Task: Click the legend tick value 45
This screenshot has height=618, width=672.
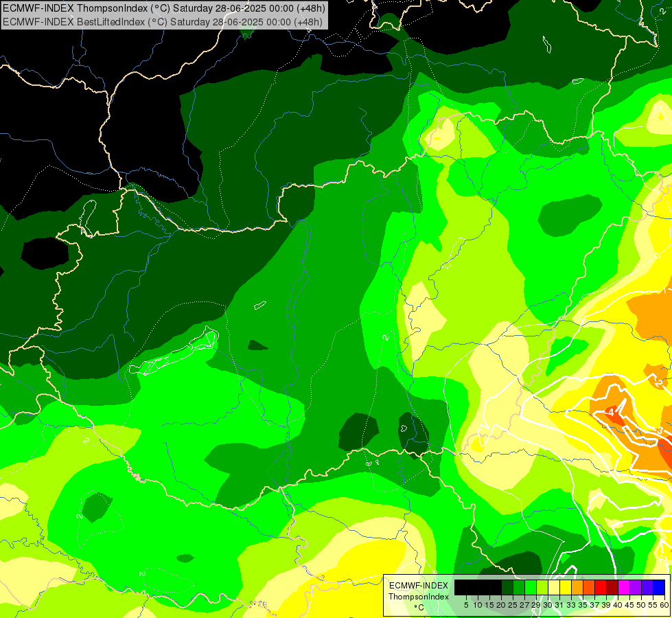Action: [629, 605]
